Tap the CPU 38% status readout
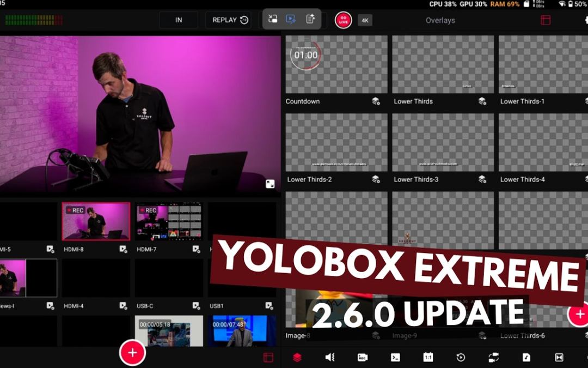The image size is (588, 368). click(443, 4)
